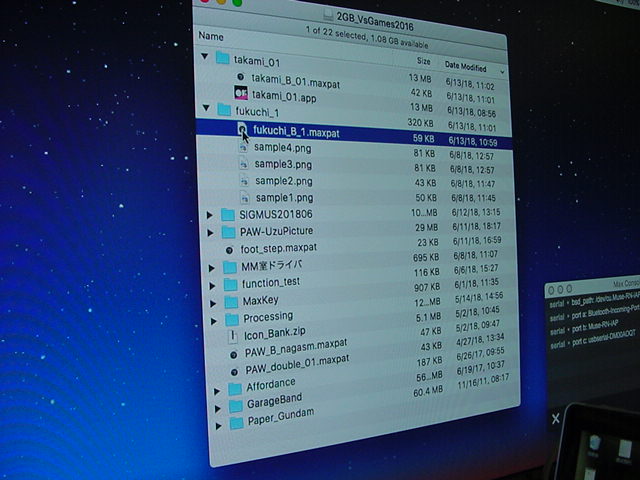
Task: Collapse the takami_01 folder disclosure triangle
Action: coord(205,56)
